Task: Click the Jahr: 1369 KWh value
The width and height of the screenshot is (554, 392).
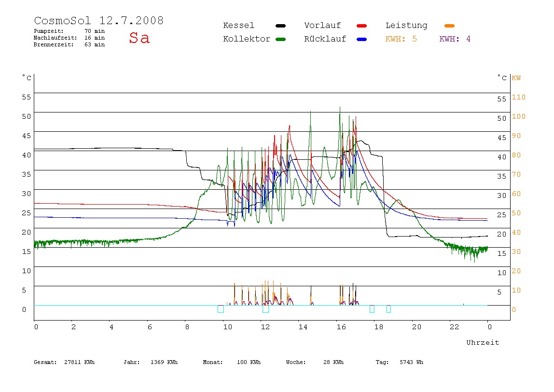Action: (x=151, y=362)
